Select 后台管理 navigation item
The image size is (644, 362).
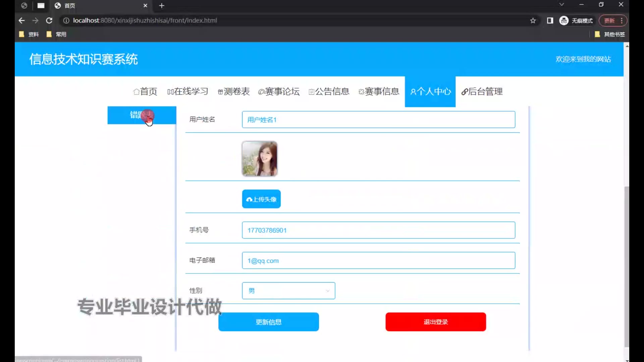click(482, 92)
